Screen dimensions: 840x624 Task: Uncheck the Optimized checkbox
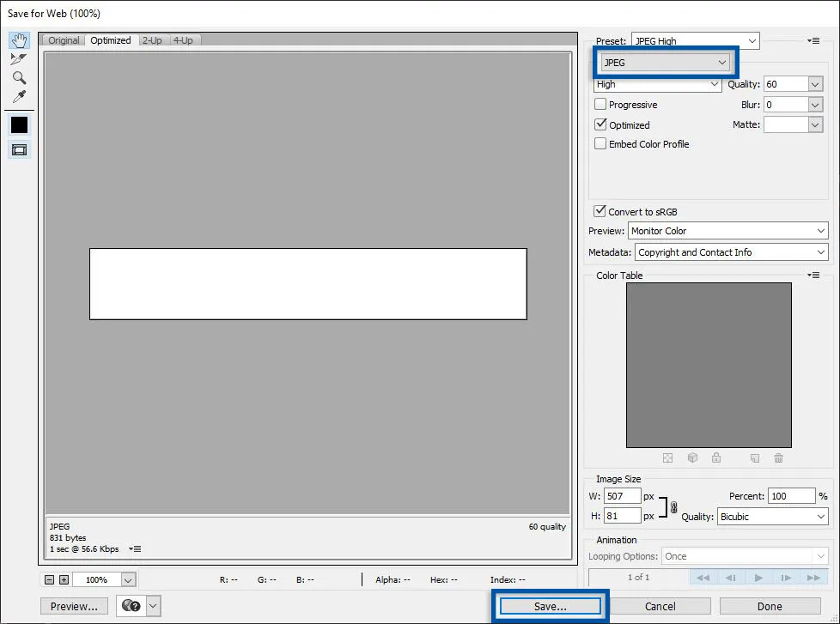(600, 124)
